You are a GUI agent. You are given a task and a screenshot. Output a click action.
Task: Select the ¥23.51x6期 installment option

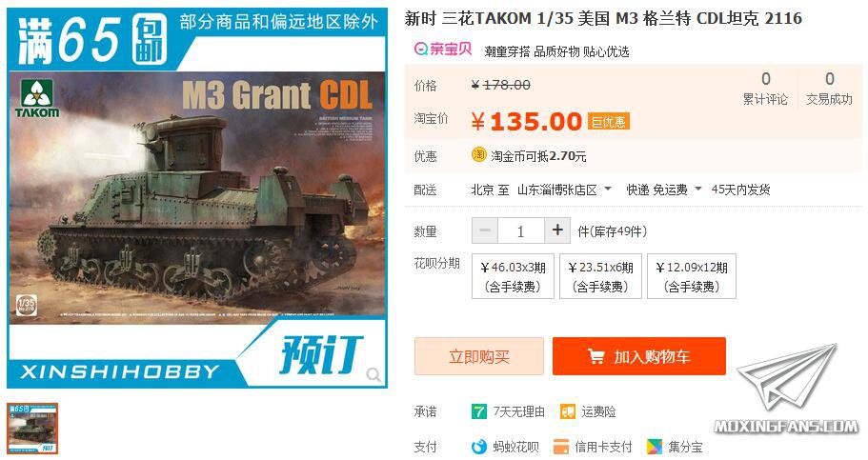click(x=600, y=276)
